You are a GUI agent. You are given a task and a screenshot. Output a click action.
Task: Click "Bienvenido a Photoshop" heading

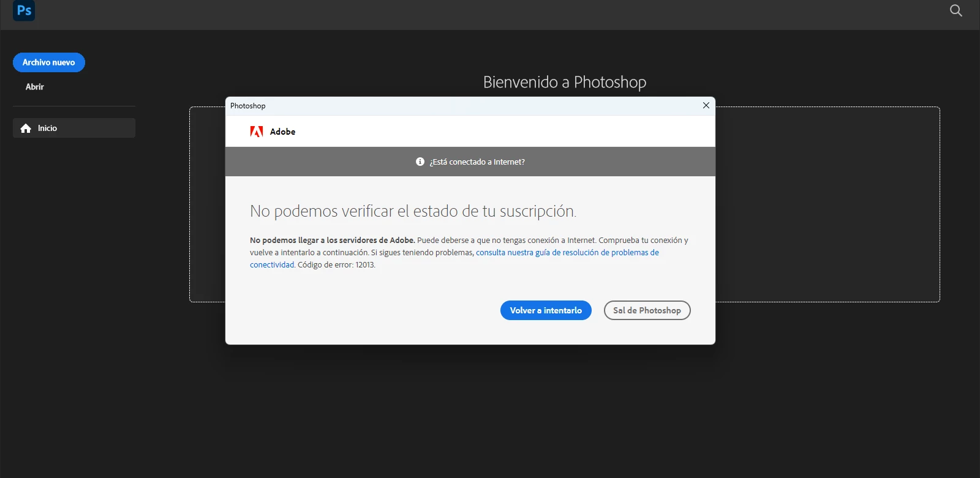tap(565, 82)
